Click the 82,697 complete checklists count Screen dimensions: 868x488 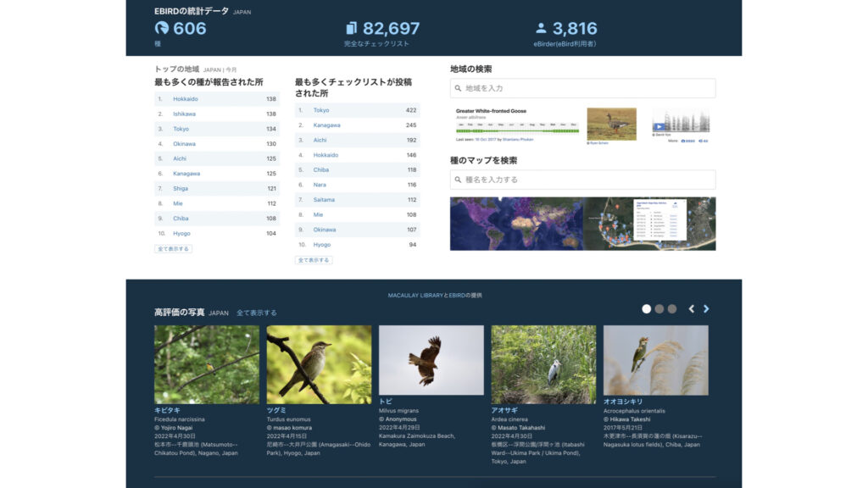[x=391, y=28]
